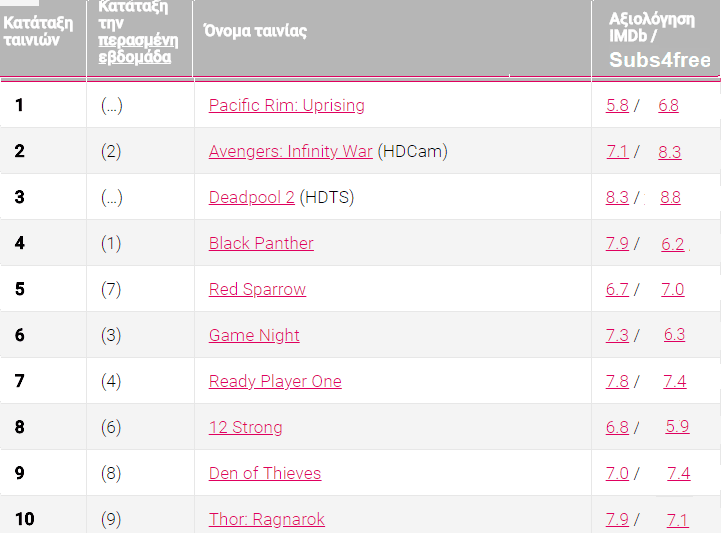The height and width of the screenshot is (533, 721).
Task: Open the Den of Thieves link
Action: (x=265, y=473)
